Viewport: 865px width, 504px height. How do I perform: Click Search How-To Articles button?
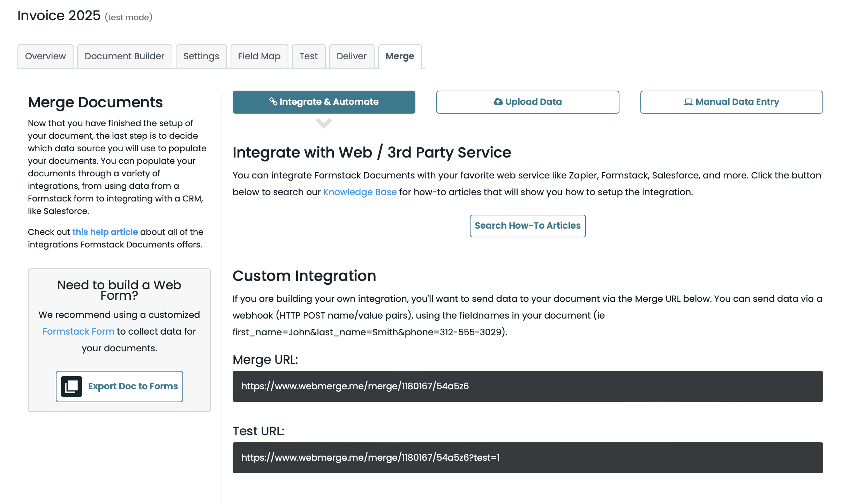click(x=527, y=226)
